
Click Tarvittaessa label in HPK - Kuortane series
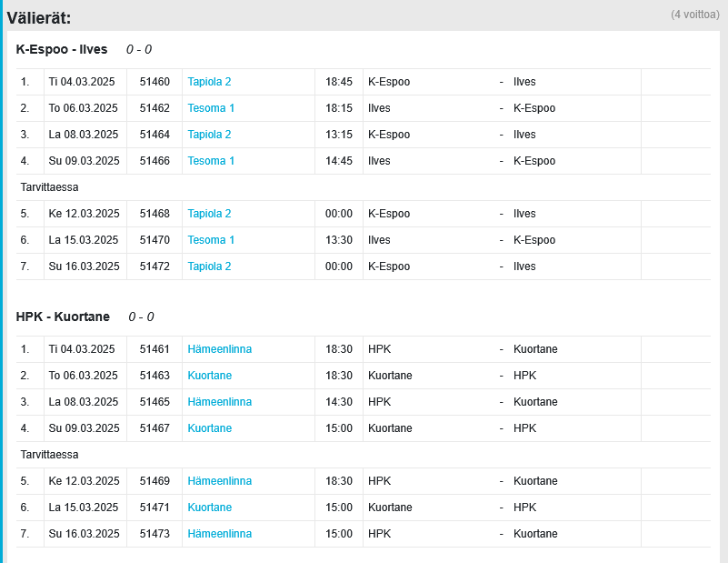pyautogui.click(x=49, y=455)
